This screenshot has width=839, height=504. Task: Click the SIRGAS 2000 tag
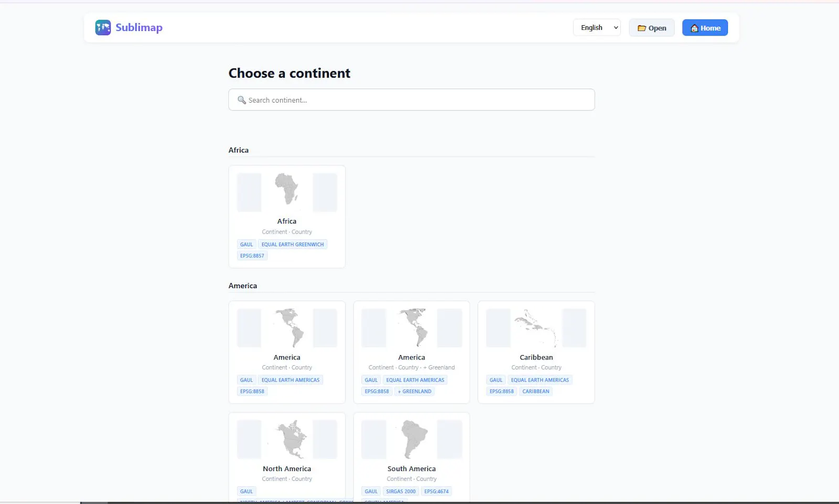(401, 491)
